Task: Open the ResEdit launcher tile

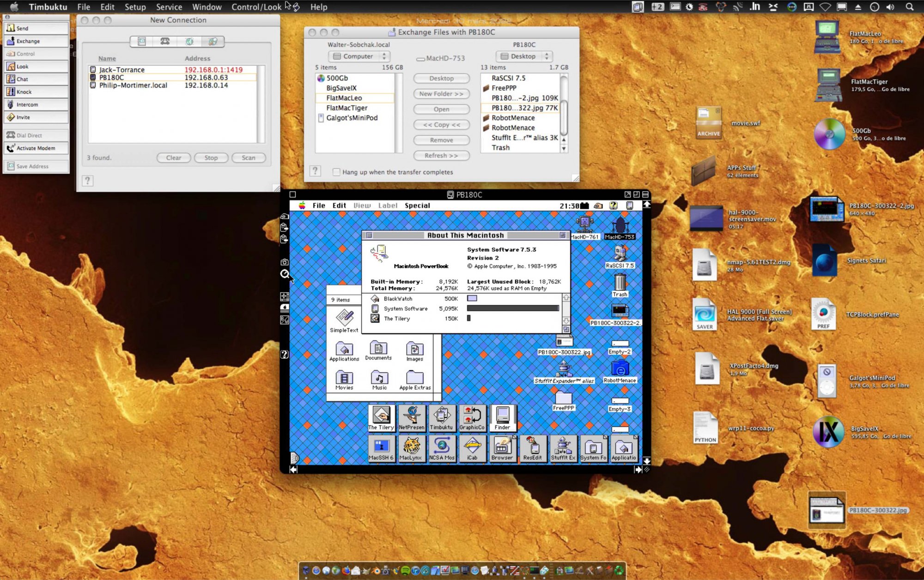Action: [x=532, y=447]
